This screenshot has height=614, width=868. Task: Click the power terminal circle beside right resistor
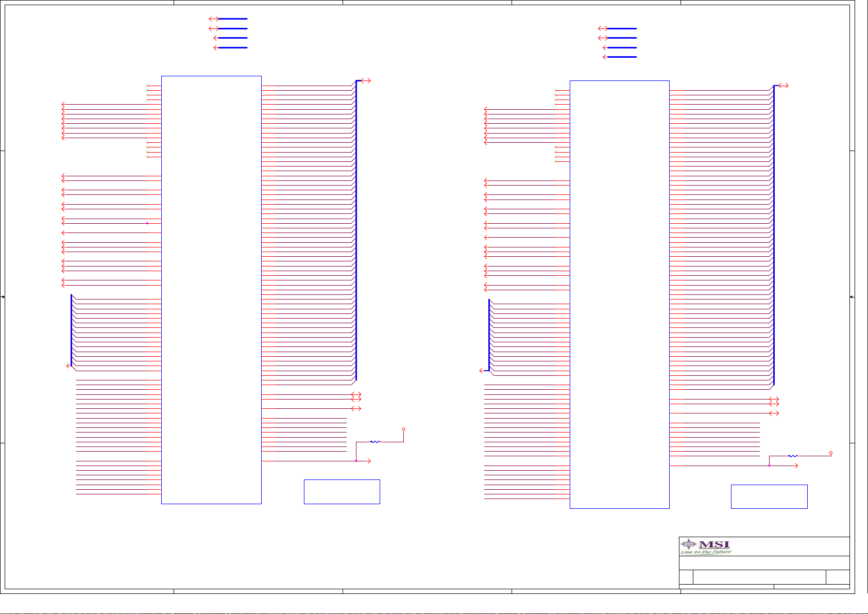(x=830, y=453)
